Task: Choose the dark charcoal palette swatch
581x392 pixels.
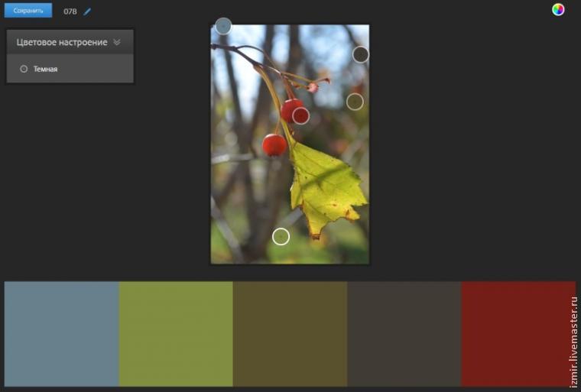Action: pyautogui.click(x=404, y=334)
